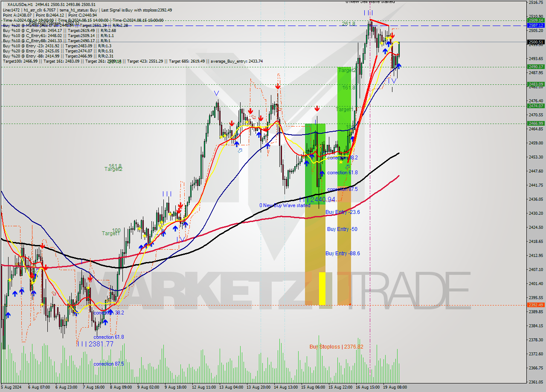
Task: Click 'correction 61.8' label above 2381.77
Action: [109, 337]
